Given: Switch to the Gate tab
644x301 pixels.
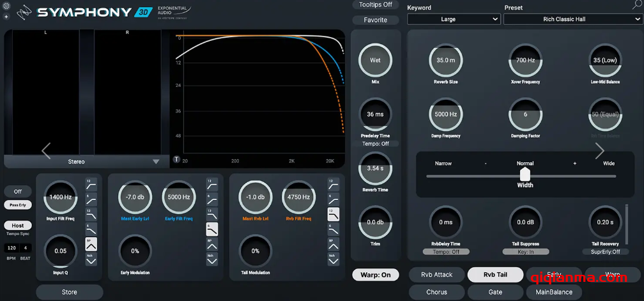Looking at the screenshot, I should (x=495, y=292).
